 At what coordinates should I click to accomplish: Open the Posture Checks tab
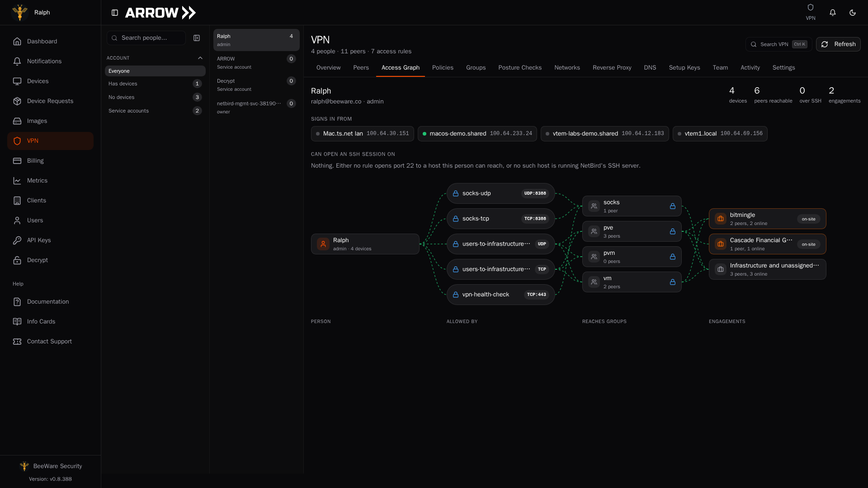click(x=520, y=68)
